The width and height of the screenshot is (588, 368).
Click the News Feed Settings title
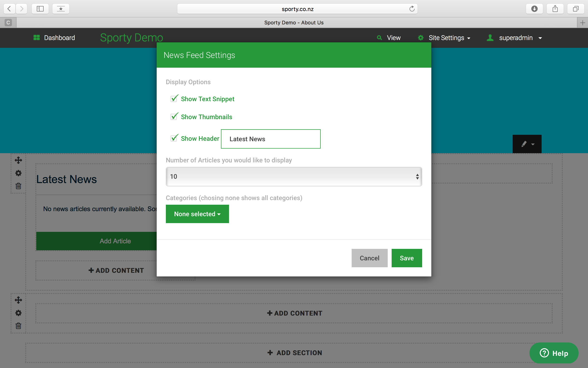(199, 55)
